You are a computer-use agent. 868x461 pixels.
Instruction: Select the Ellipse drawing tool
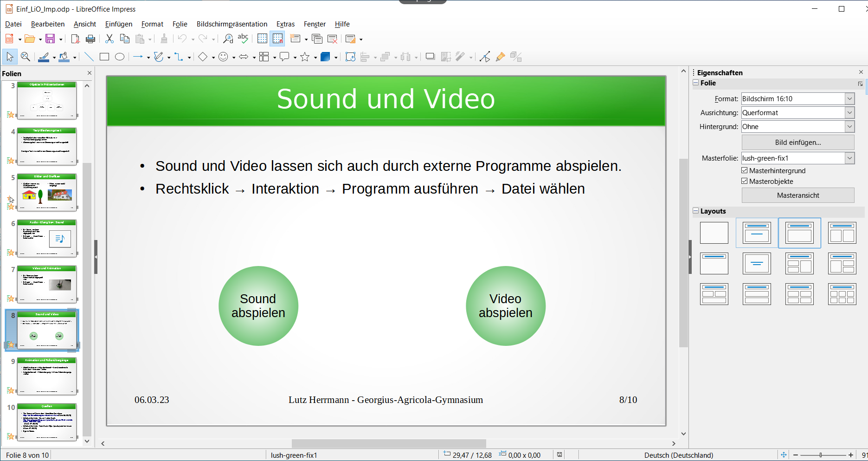pos(120,57)
